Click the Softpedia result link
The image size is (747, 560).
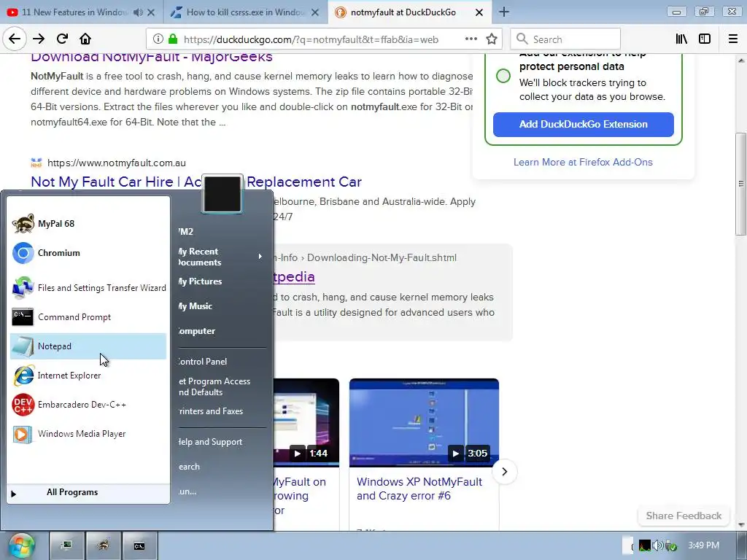point(294,276)
